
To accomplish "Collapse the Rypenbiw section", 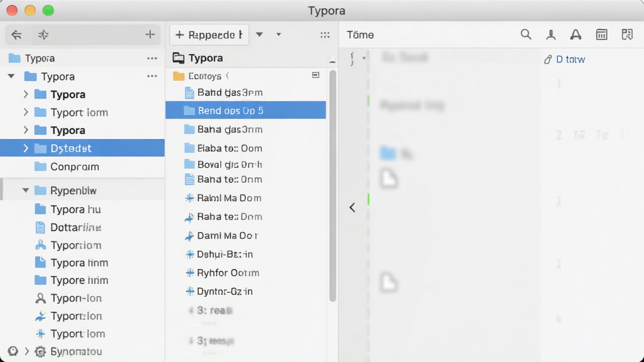I will (25, 190).
